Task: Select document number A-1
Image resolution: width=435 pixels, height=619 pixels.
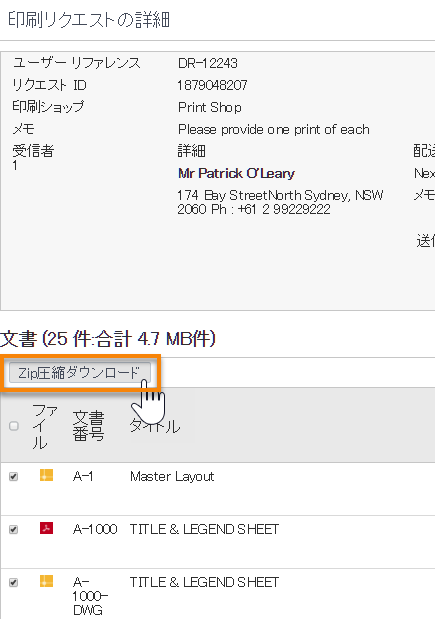Action: point(83,476)
